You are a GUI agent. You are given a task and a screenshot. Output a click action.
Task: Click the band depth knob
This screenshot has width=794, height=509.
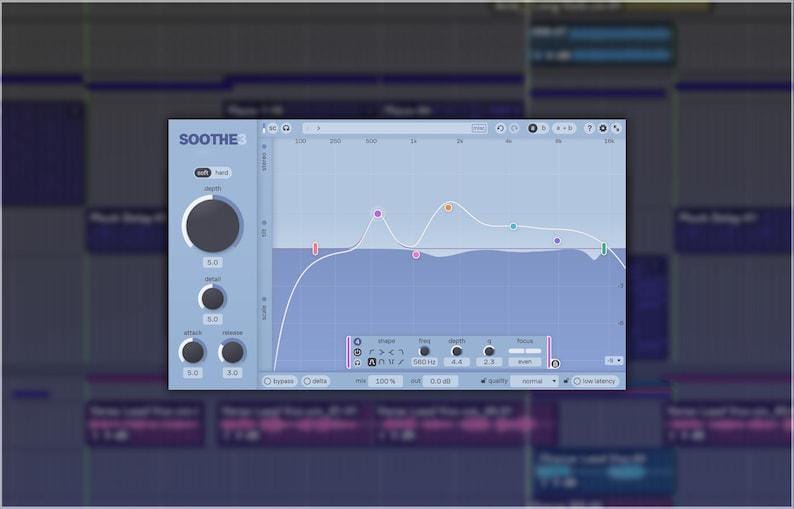457,351
